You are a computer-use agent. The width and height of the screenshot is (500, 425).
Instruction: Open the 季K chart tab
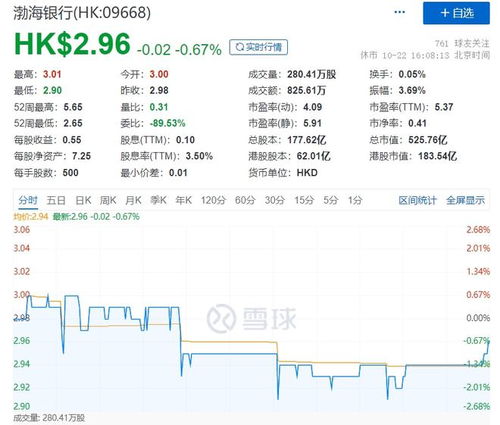point(158,200)
